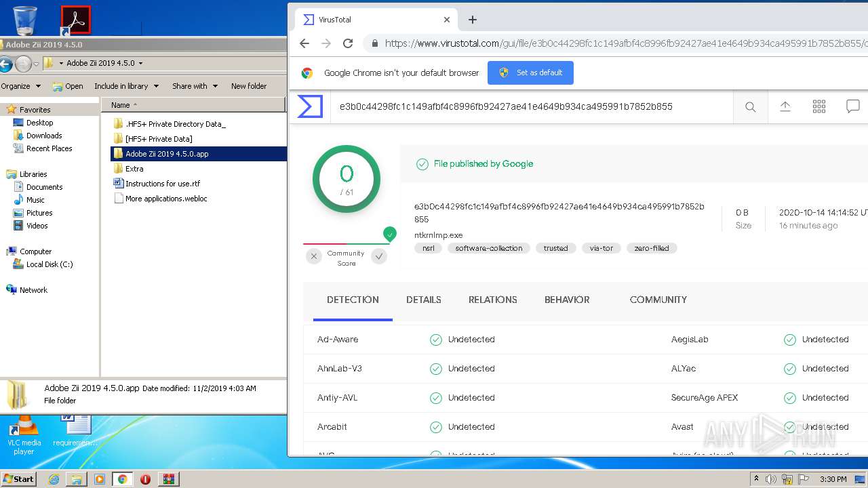Click the upload file icon in VirusTotal
This screenshot has width=868, height=488.
point(785,106)
